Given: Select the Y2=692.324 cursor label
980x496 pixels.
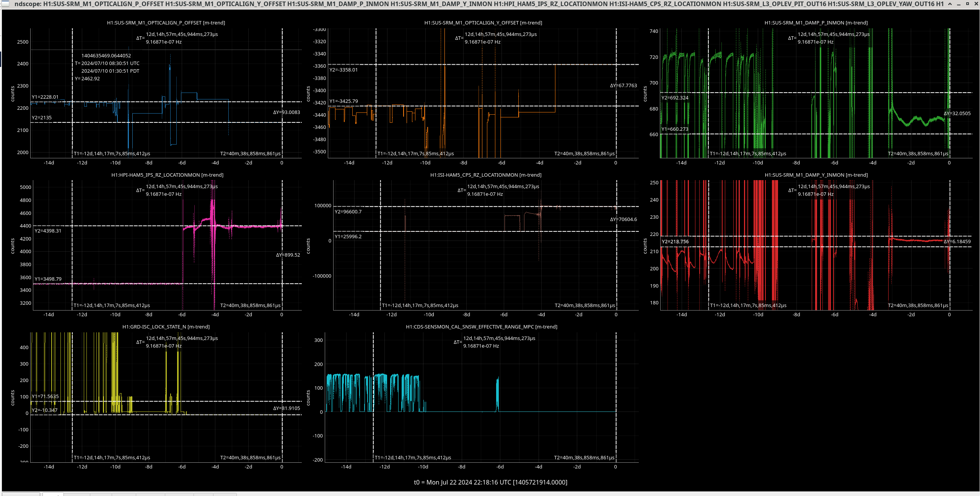Looking at the screenshot, I should tap(675, 98).
